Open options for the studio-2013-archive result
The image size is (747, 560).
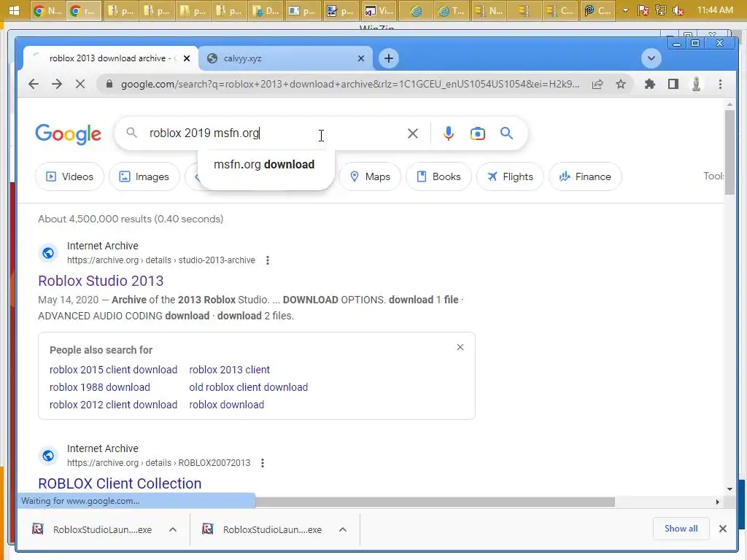click(267, 260)
